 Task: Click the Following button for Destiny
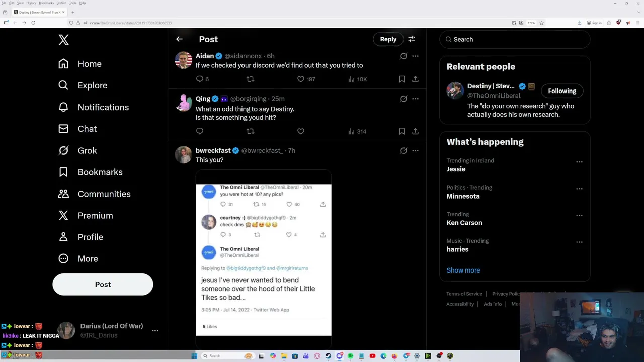(x=562, y=91)
